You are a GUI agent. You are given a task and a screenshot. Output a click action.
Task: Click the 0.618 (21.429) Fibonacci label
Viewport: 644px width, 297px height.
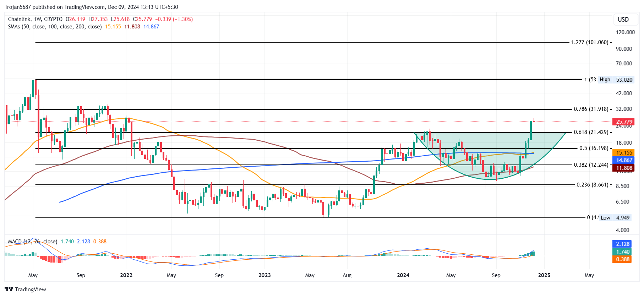591,132
